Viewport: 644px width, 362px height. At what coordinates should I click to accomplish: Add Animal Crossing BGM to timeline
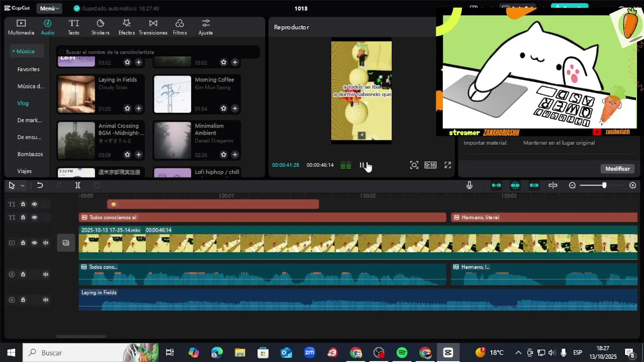tap(138, 154)
